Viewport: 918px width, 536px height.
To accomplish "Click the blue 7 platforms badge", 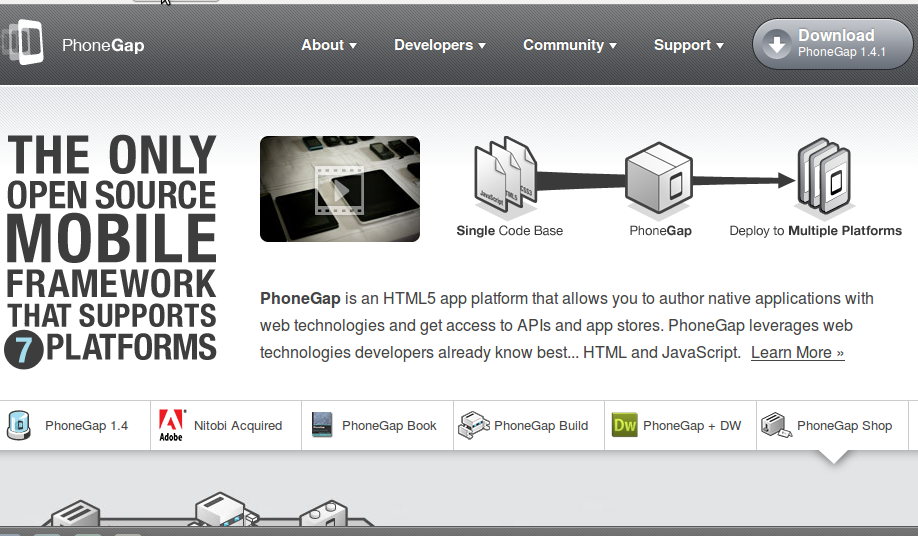I will pos(23,349).
